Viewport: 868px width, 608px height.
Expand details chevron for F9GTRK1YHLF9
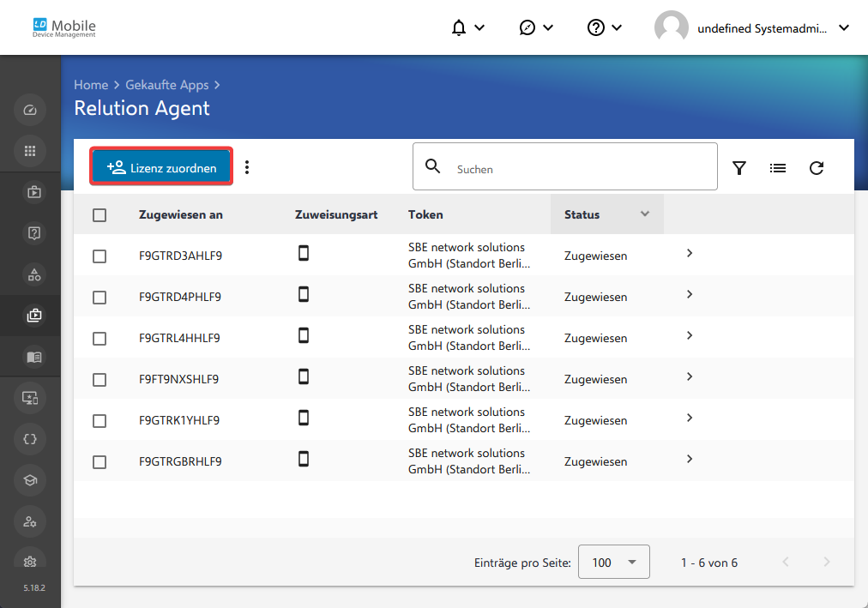click(x=690, y=418)
